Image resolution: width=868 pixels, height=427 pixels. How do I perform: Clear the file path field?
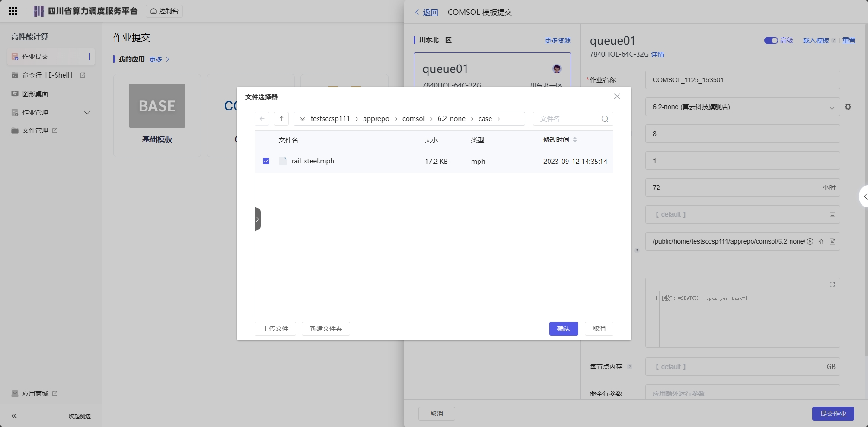(x=810, y=241)
